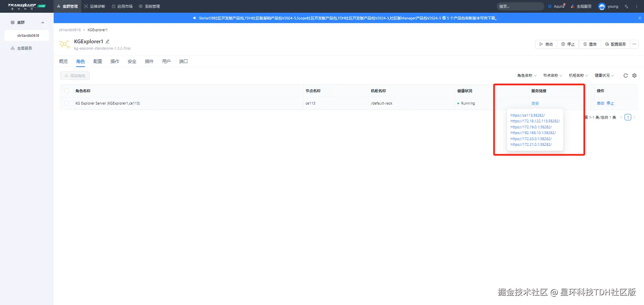
Task: Switch to the 角色 tab
Action: point(80,61)
